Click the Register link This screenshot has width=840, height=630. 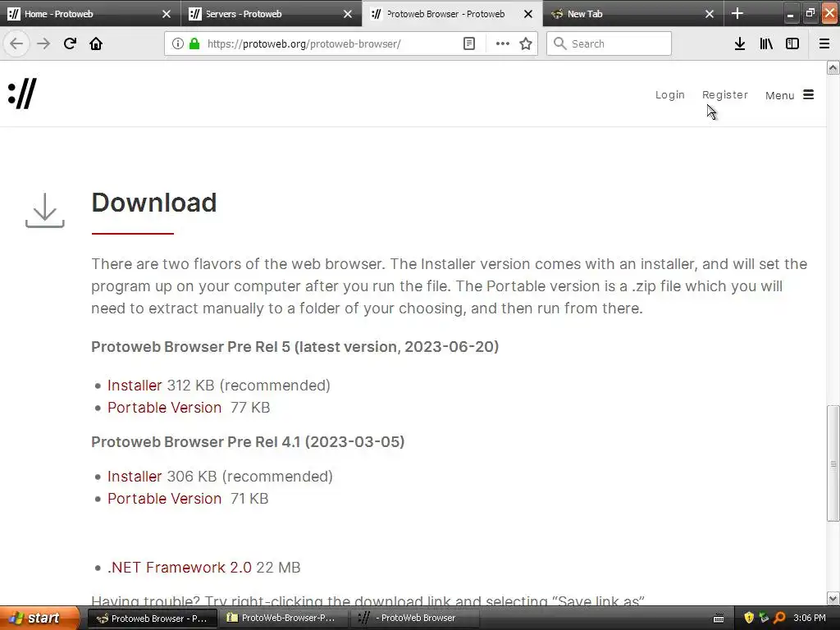(x=725, y=95)
